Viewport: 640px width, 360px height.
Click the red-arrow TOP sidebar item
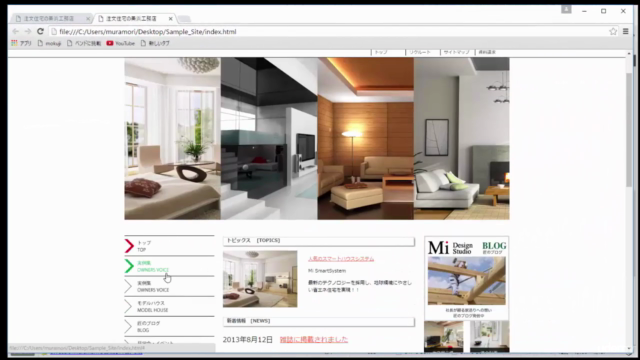pyautogui.click(x=169, y=246)
